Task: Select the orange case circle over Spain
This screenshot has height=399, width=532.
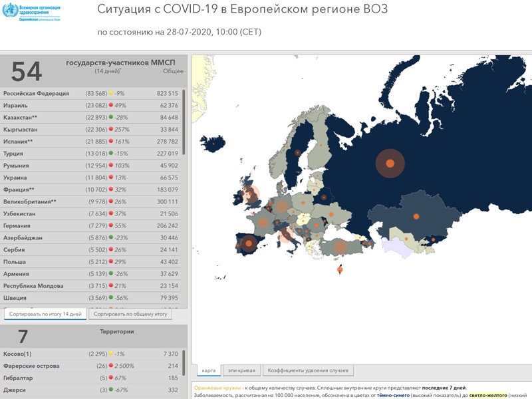Action: tap(249, 243)
